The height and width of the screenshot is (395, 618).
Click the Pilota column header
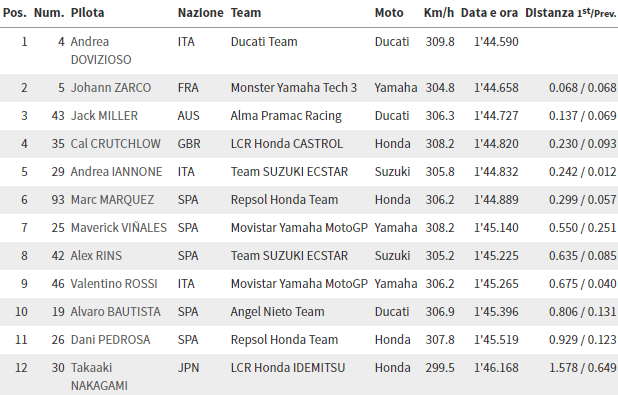point(87,13)
